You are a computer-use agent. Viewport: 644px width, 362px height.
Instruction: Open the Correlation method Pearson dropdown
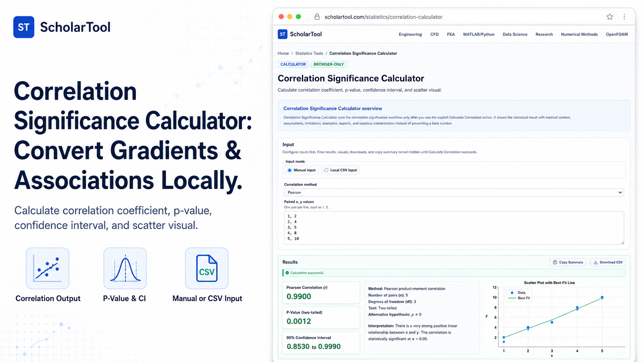454,192
